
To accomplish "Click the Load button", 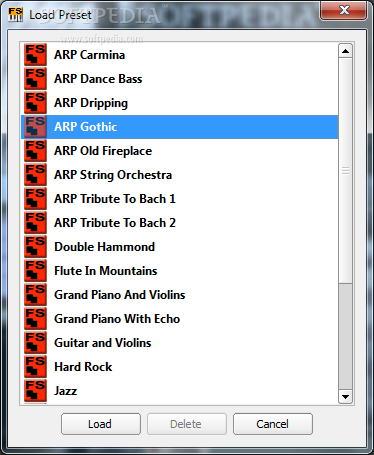I will [101, 424].
